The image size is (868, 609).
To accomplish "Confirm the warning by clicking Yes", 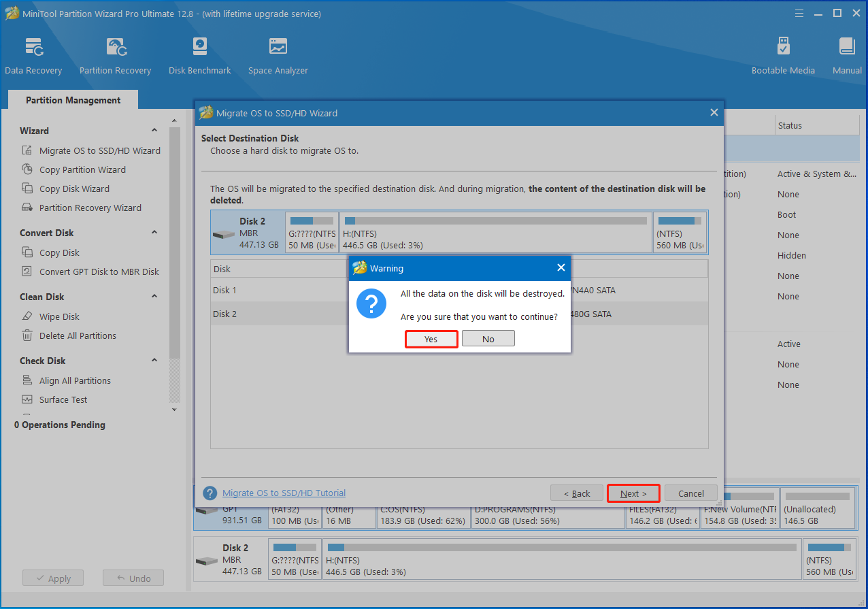I will 431,339.
